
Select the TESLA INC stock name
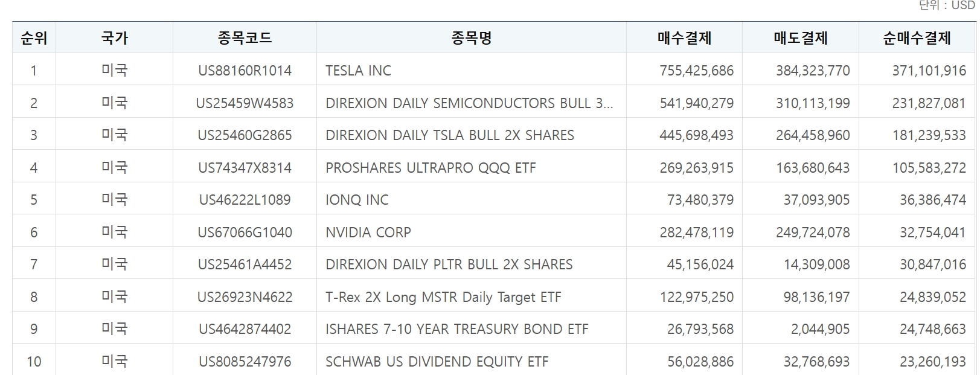[358, 71]
